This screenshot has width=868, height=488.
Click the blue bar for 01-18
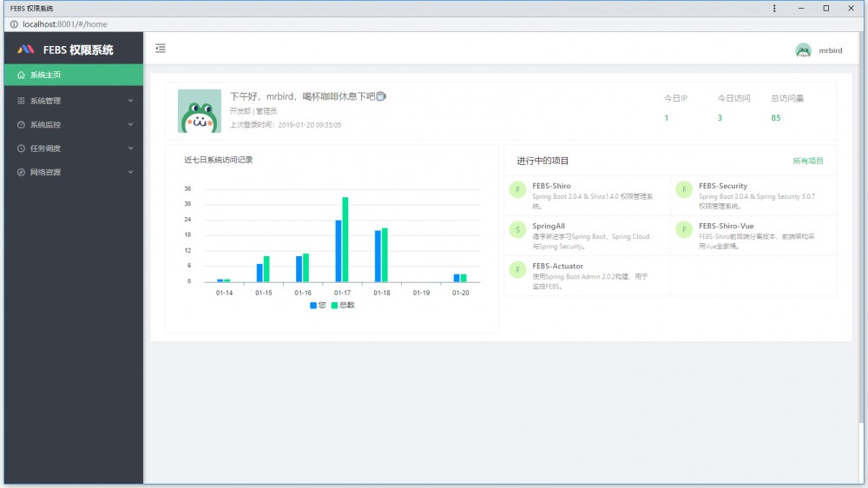pyautogui.click(x=378, y=256)
